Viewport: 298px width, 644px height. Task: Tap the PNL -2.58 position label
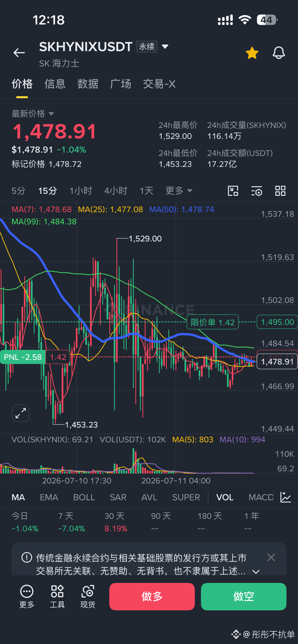[x=22, y=357]
